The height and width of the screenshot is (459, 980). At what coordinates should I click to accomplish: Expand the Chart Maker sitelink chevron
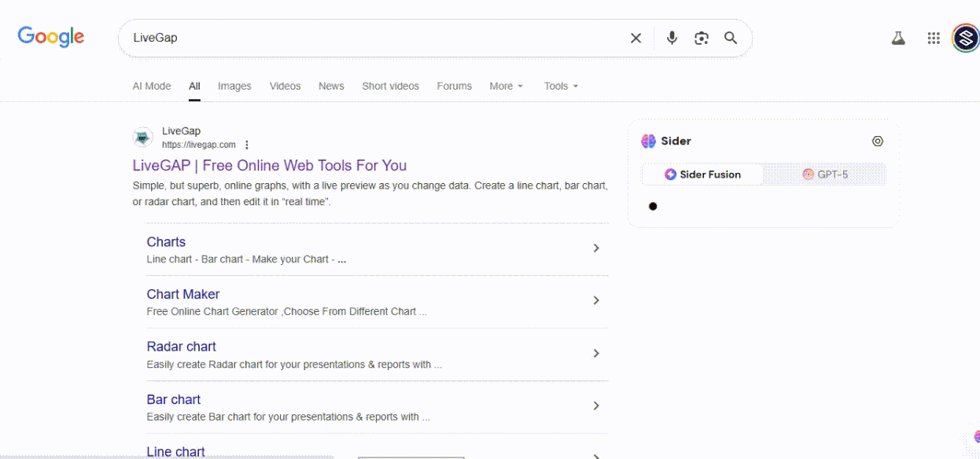pos(596,300)
